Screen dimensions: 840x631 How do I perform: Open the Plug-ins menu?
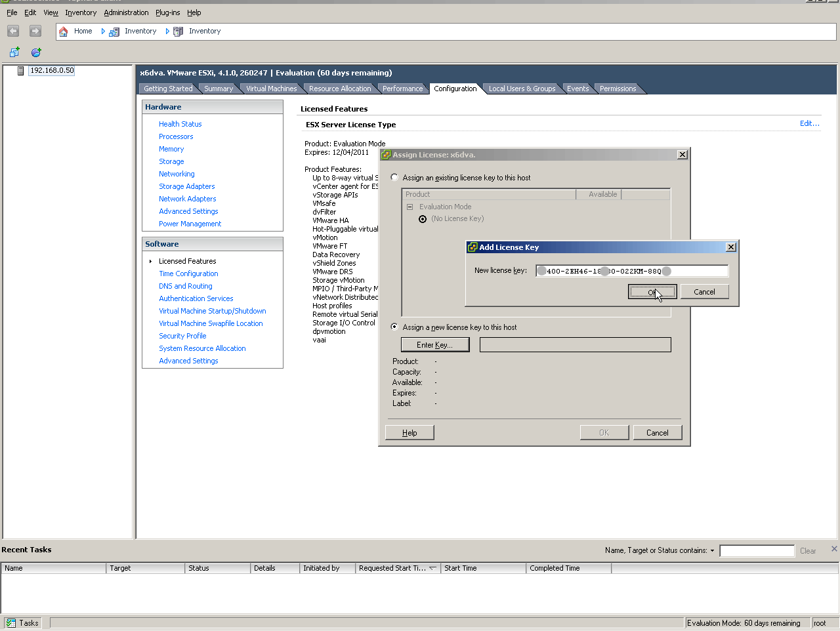[x=167, y=12]
